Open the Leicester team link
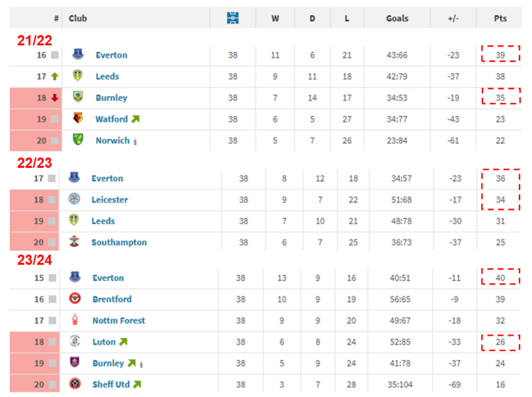Viewport: 532px width, 397px height. [109, 200]
